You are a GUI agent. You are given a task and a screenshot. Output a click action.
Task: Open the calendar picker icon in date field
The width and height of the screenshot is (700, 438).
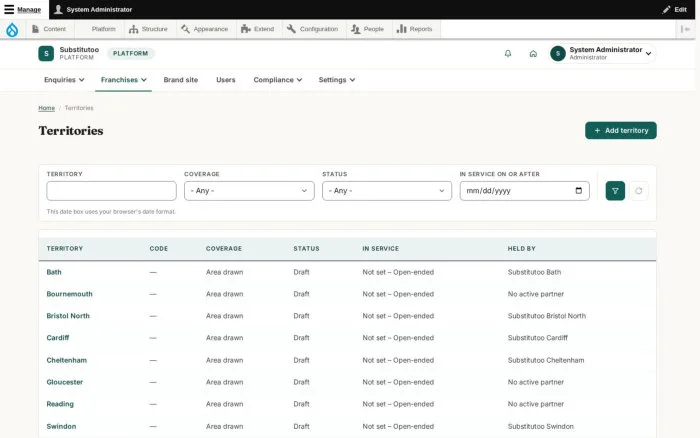pyautogui.click(x=579, y=191)
